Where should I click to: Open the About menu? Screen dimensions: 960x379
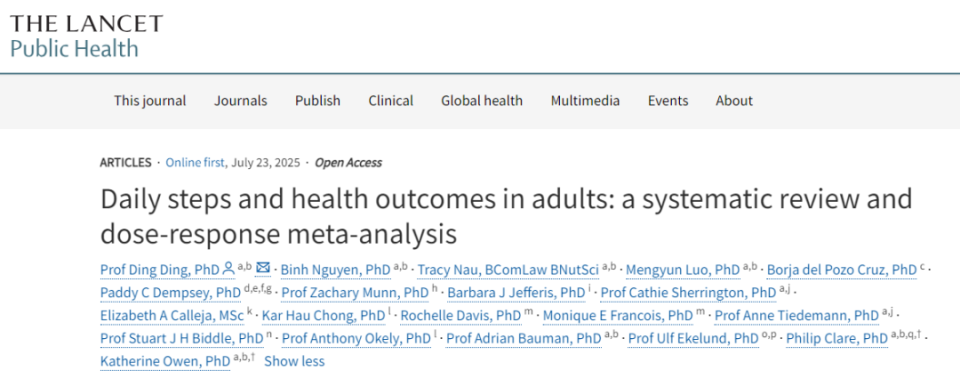(x=734, y=100)
